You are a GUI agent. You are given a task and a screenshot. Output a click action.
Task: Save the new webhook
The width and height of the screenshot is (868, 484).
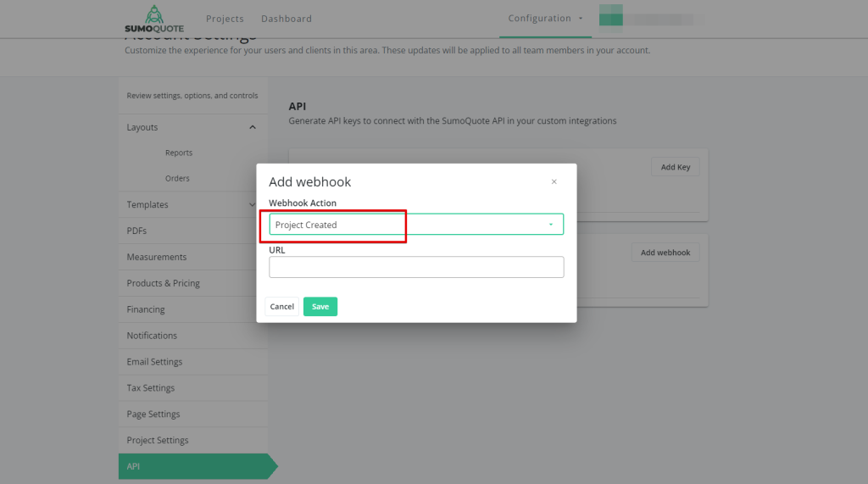pos(320,306)
